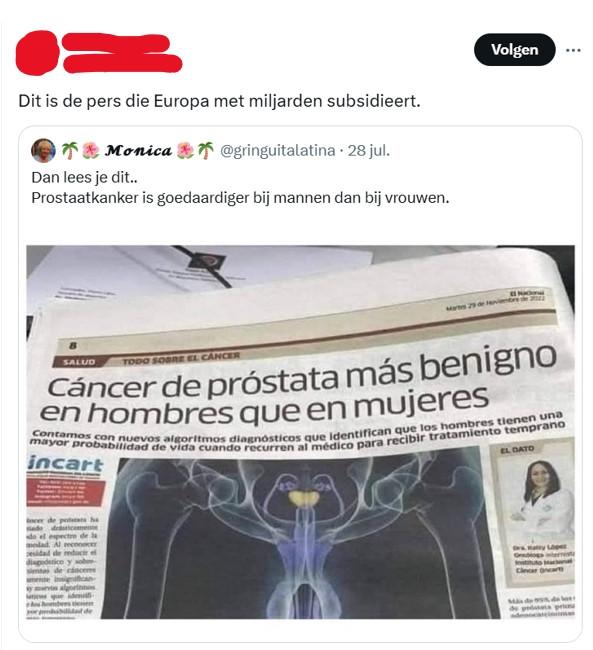The height and width of the screenshot is (650, 593).
Task: Click the pelvis x-ray illustration
Action: 301,535
